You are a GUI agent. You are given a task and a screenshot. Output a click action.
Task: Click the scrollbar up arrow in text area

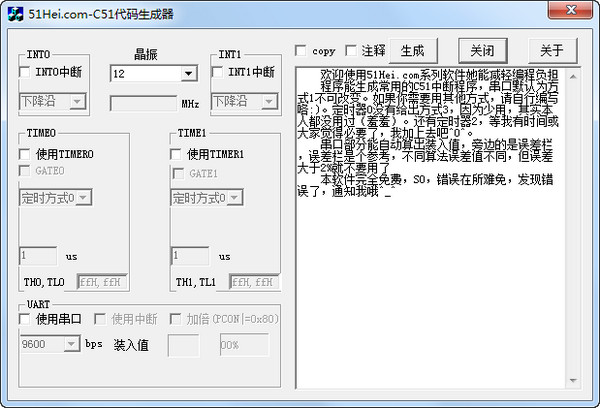tap(573, 77)
